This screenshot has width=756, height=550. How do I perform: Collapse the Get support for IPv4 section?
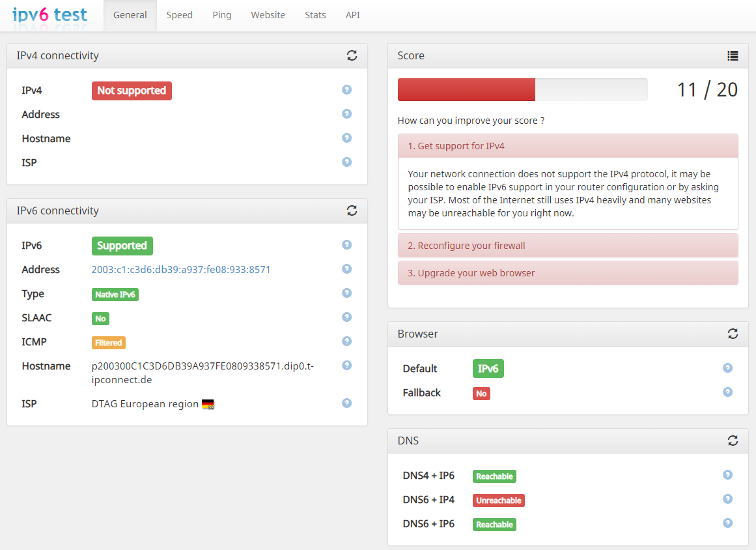coord(568,146)
